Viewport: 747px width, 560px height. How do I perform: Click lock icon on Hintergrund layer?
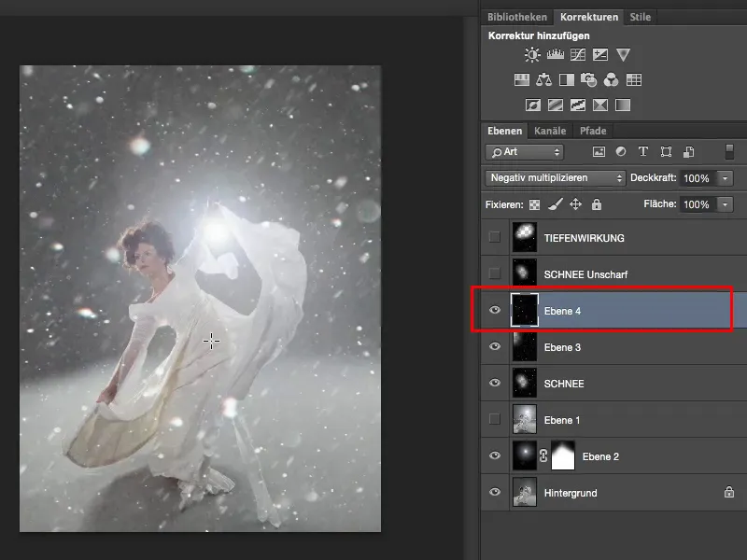point(729,492)
